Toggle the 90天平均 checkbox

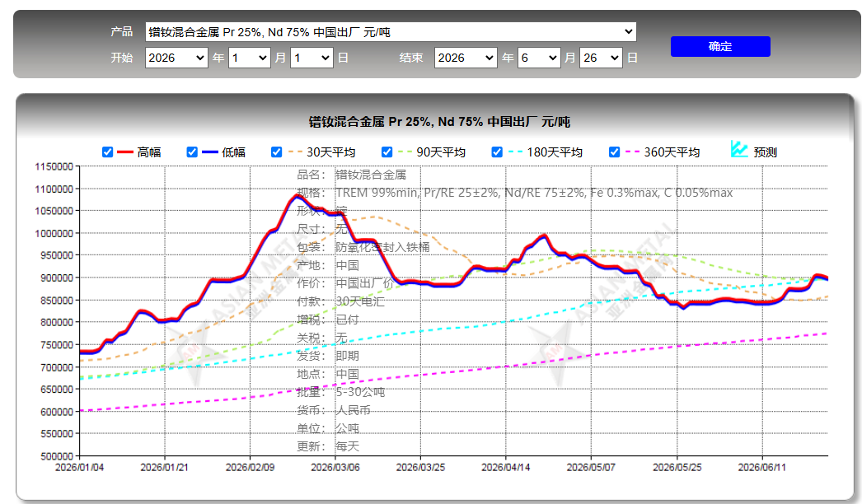tap(387, 152)
